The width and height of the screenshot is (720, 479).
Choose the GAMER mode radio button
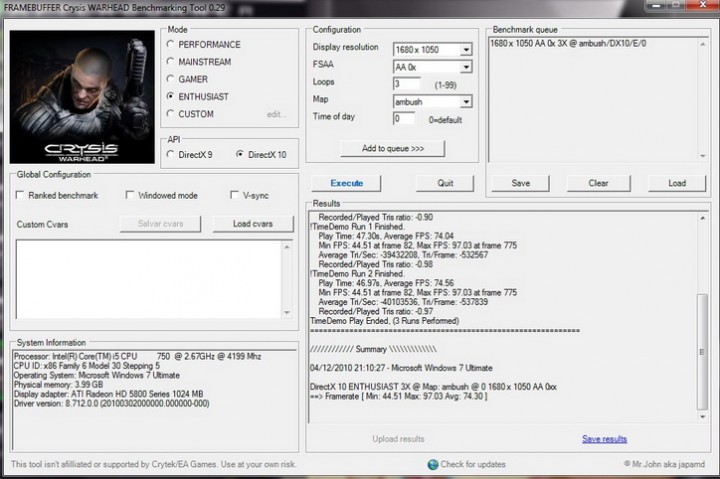coord(170,79)
